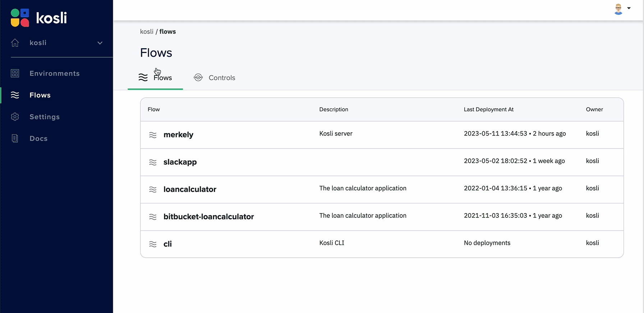
Task: Click the Flows page heading
Action: coord(156,53)
